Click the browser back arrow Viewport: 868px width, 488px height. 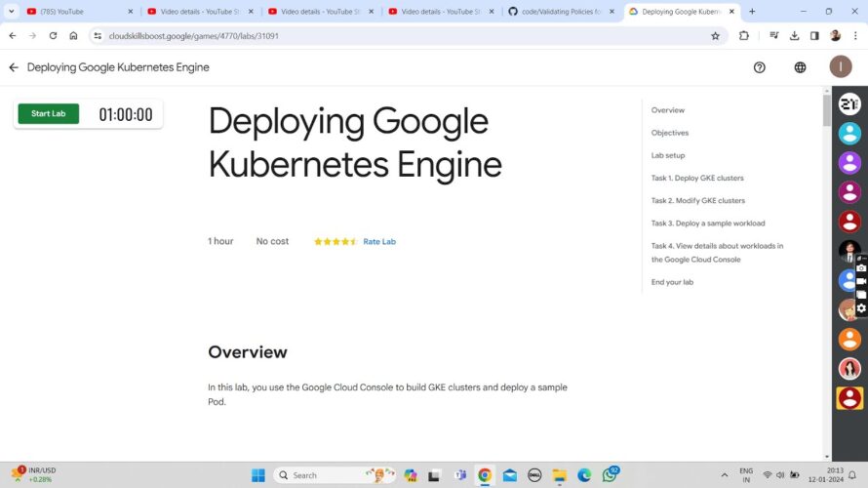point(12,35)
